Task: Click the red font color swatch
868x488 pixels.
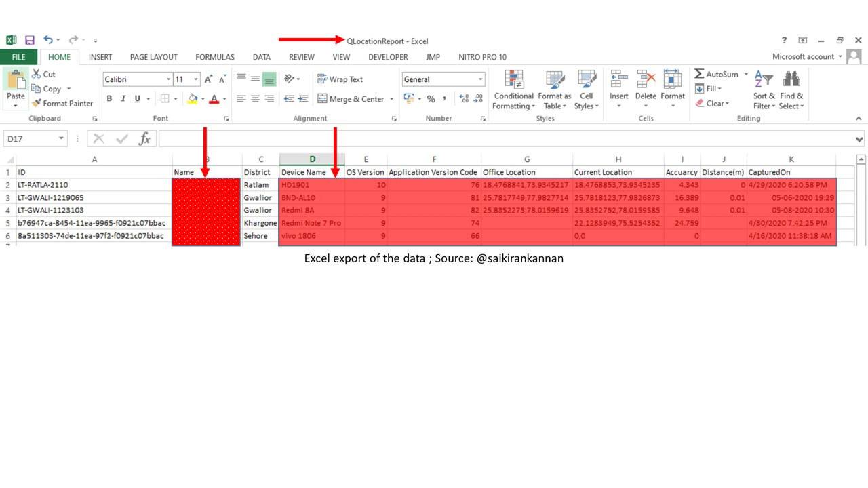Action: click(x=214, y=99)
